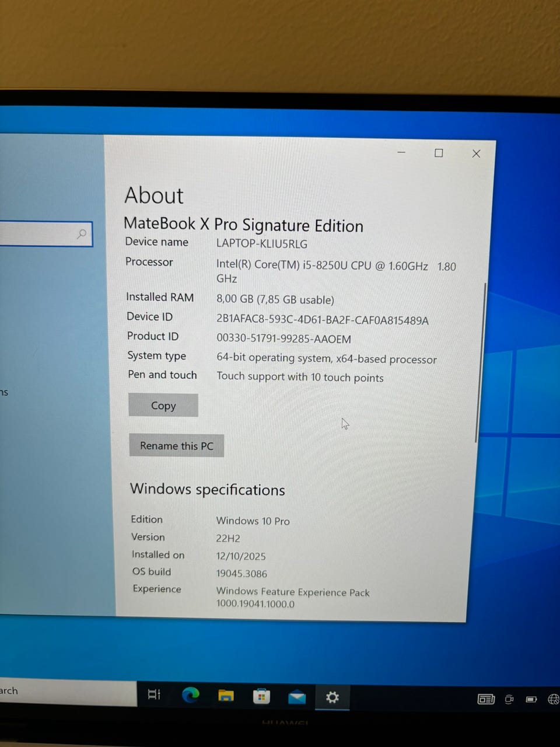This screenshot has height=747, width=560.
Task: Open the Mail app from the taskbar
Action: [x=297, y=697]
